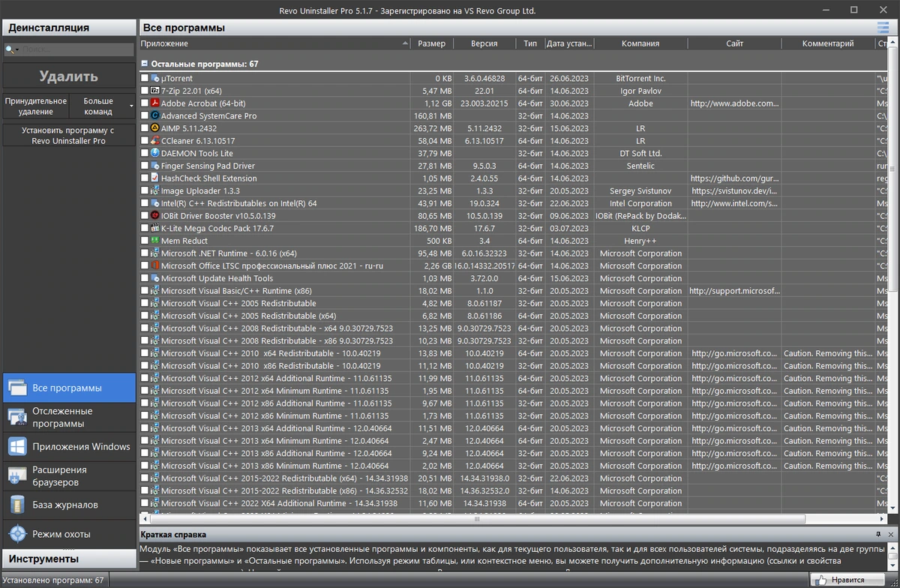Switch to Приложения Windows

(68, 446)
